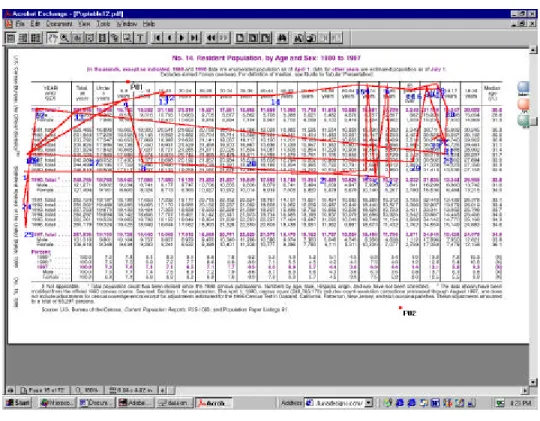Expand the Address bar dropdown arrow
Image resolution: width=540 pixels, height=421 pixels.
click(x=369, y=402)
